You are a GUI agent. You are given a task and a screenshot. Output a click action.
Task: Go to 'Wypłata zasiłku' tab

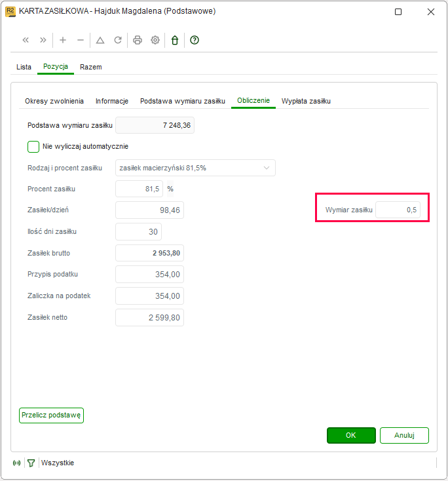(x=306, y=101)
